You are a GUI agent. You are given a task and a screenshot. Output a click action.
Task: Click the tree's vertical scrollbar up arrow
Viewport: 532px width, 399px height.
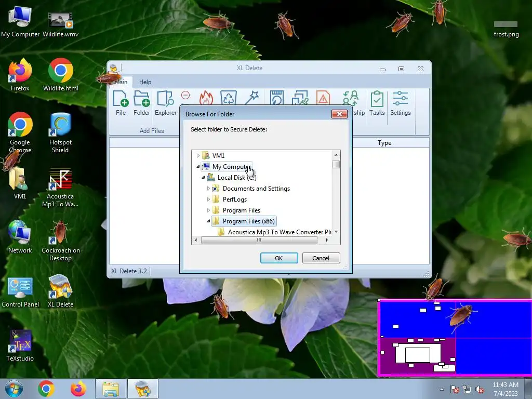coord(336,155)
